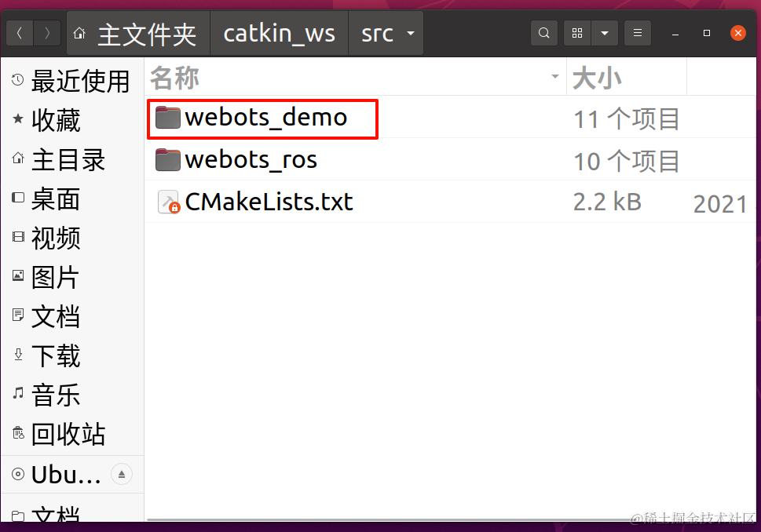Navigate to catkin_ws in the path bar

pyautogui.click(x=279, y=34)
